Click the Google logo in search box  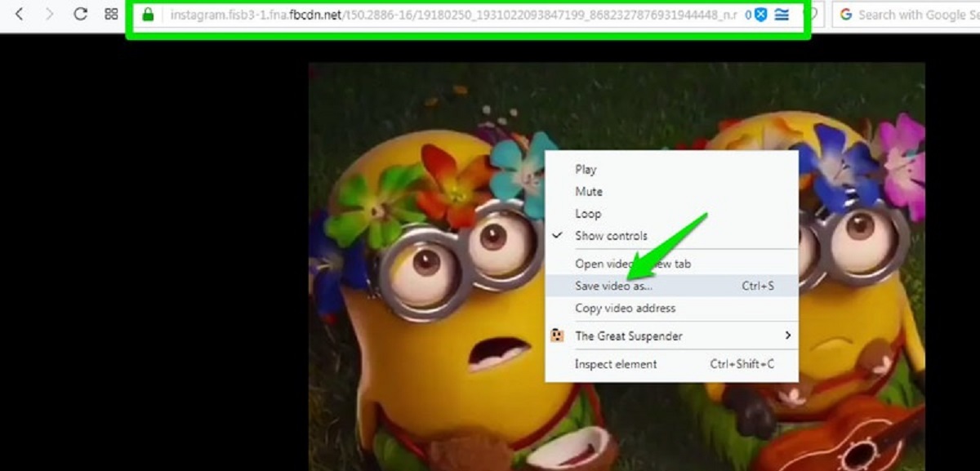pyautogui.click(x=845, y=15)
